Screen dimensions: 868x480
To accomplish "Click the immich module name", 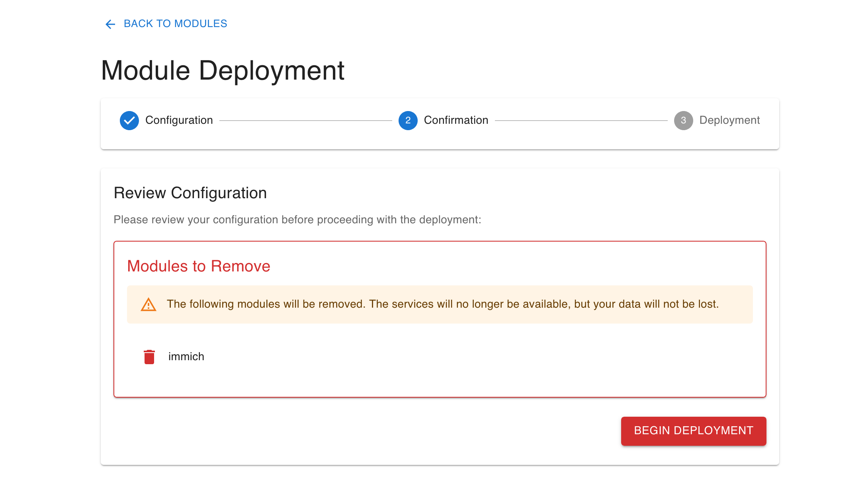I will click(186, 357).
